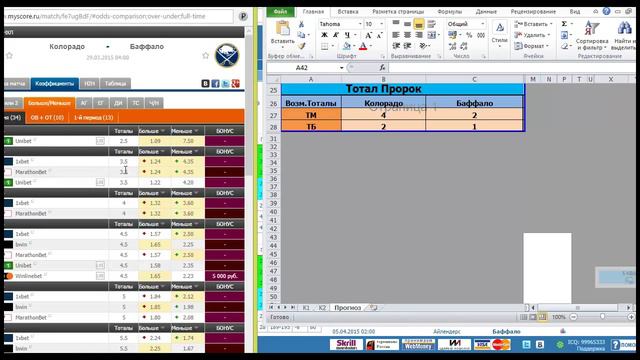Click the increase indent icon
Screen dimensions: 640x360
407,46
